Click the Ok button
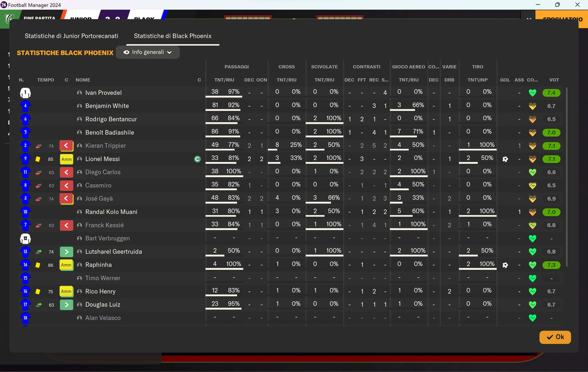 point(555,337)
